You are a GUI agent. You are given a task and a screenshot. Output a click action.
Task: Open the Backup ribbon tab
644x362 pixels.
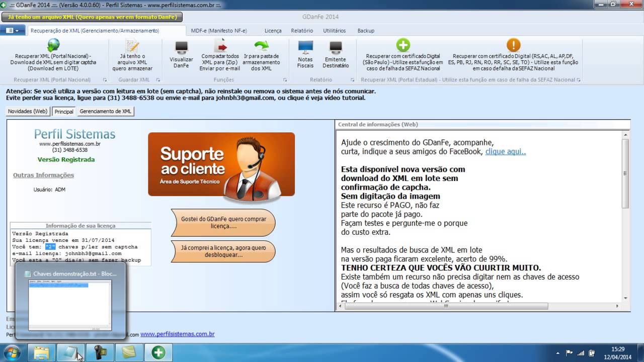[366, 31]
